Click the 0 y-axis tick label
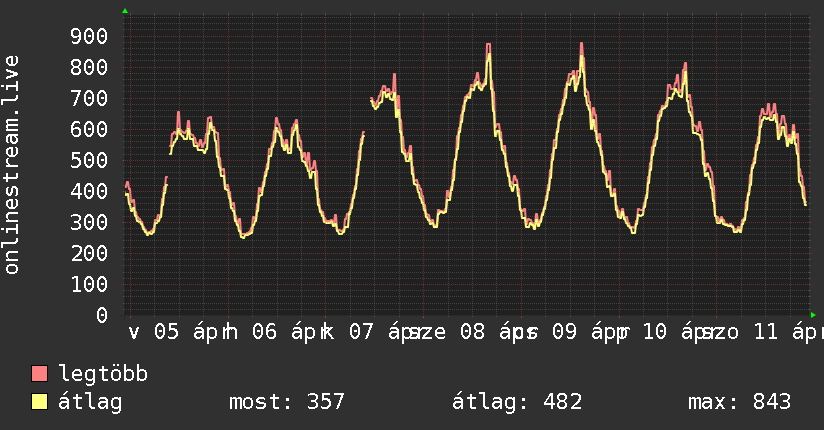The image size is (824, 430). coord(101,316)
